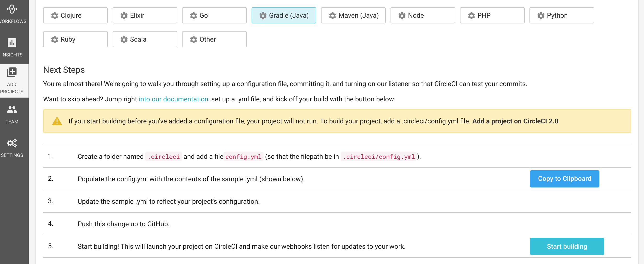
Task: Choose the Maven (Java) language button
Action: (x=353, y=16)
